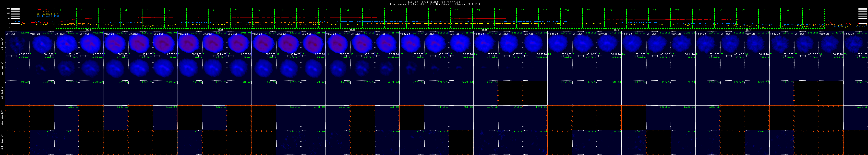868x155 pixels.
Task: Open the 3.0-6.0 keV image starting 08:27:28
Action: click(x=289, y=44)
